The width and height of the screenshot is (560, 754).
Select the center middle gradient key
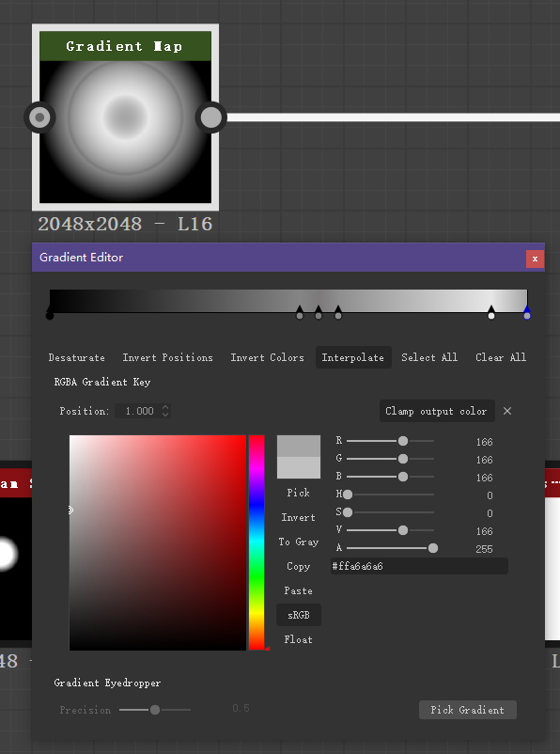pyautogui.click(x=319, y=312)
